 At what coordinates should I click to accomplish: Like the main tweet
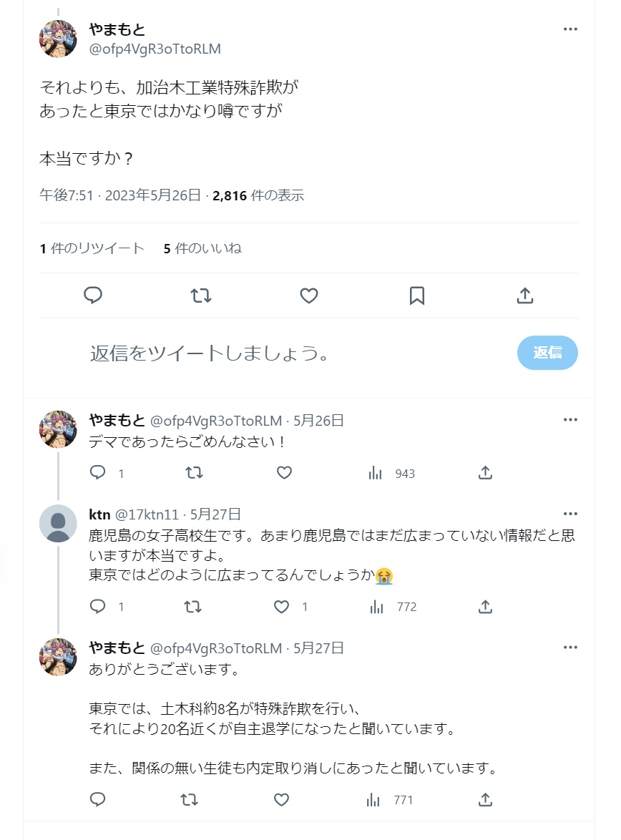308,296
